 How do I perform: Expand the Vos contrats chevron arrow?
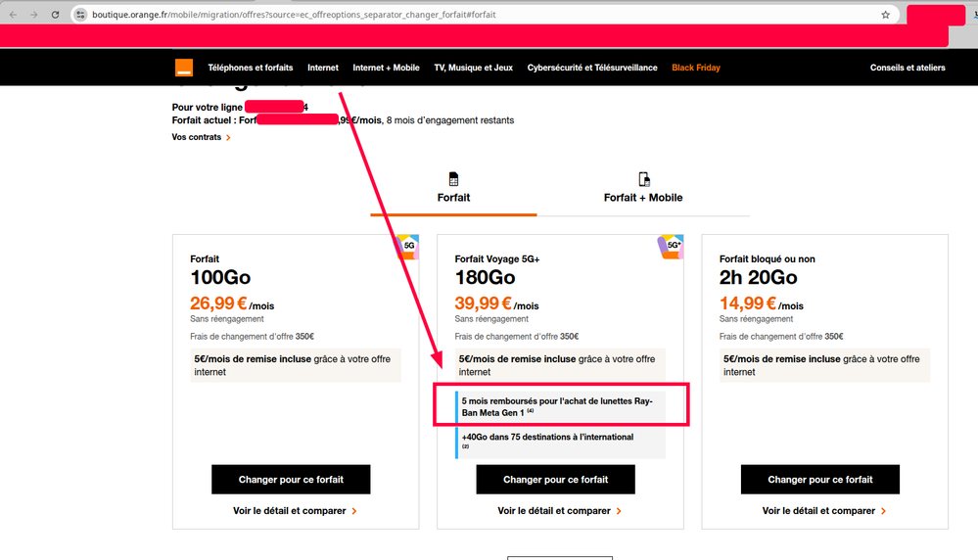click(x=228, y=138)
